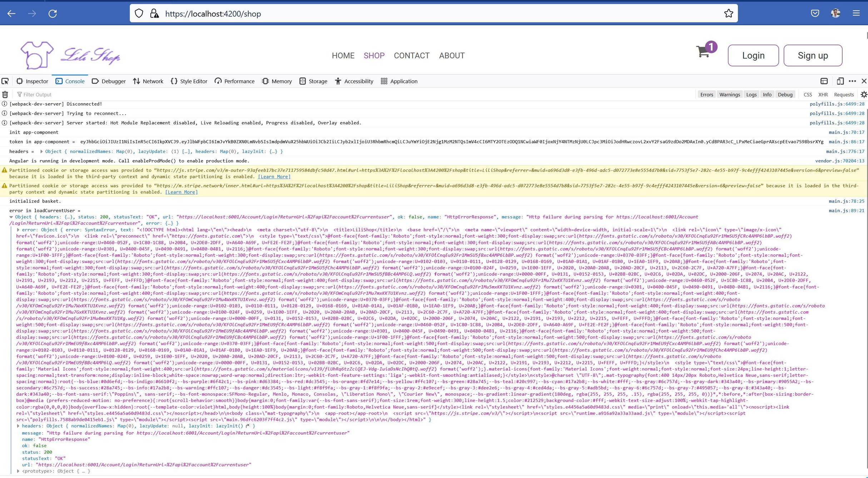Invoke the lazyInit getter arrow
The image size is (868, 478).
(247, 426)
